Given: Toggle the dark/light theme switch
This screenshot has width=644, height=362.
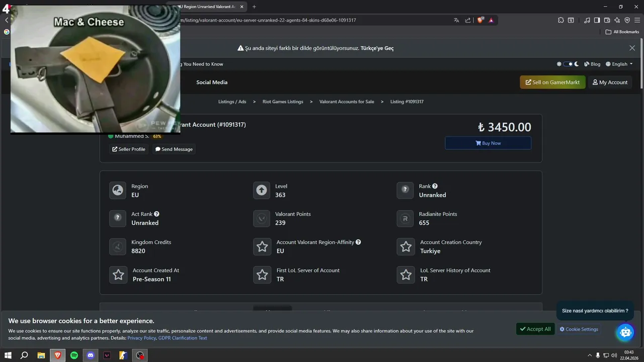Looking at the screenshot, I should [568, 64].
